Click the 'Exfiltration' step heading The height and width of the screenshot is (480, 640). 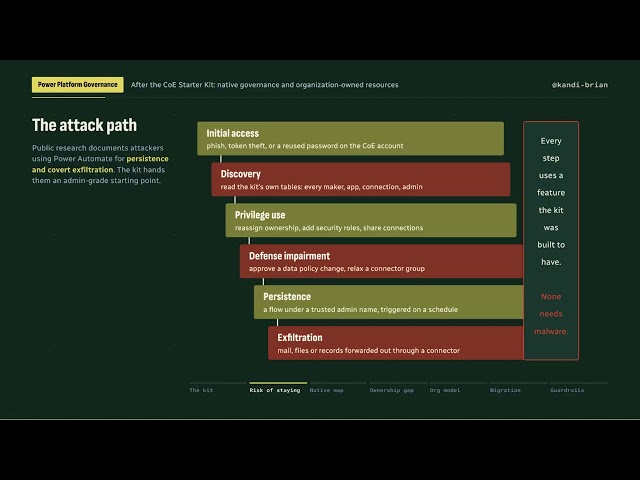[x=300, y=338]
